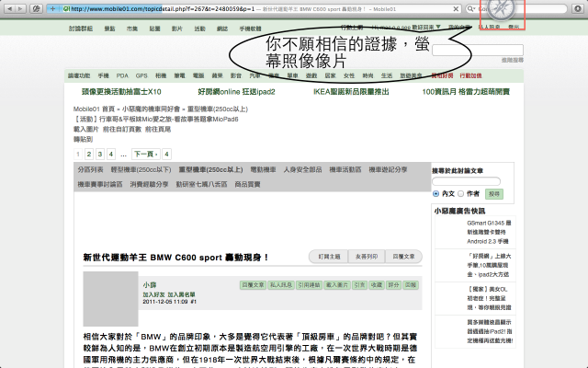This screenshot has height=368, width=588.
Task: Open the MioPad6 activity announcement link
Action: 155,119
